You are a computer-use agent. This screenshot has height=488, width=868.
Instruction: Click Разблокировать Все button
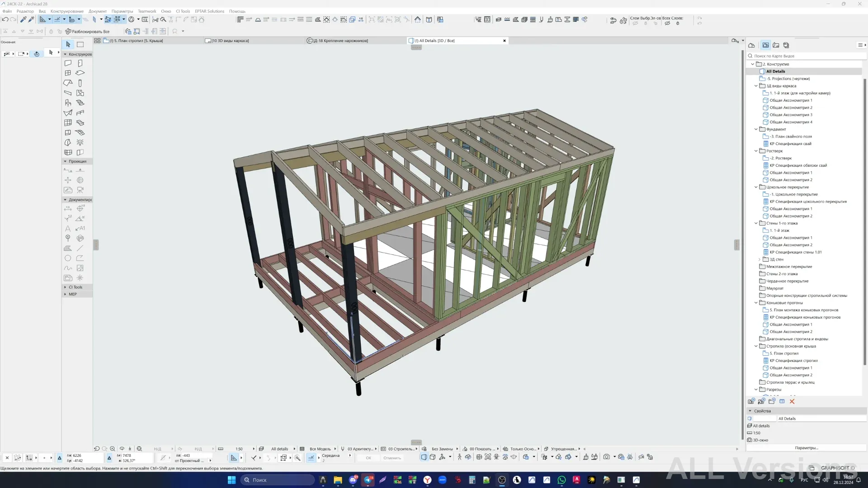click(88, 32)
